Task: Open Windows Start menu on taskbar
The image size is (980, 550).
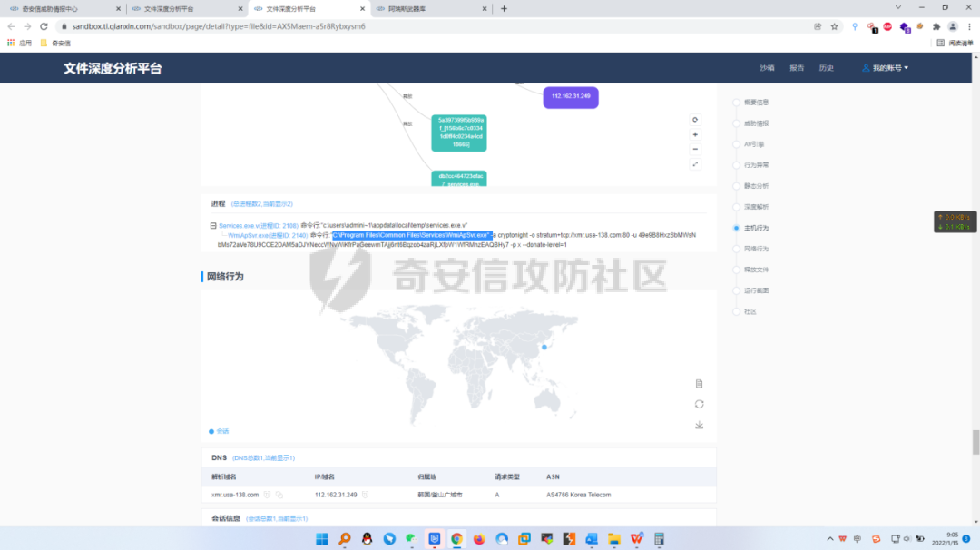Action: tap(321, 539)
